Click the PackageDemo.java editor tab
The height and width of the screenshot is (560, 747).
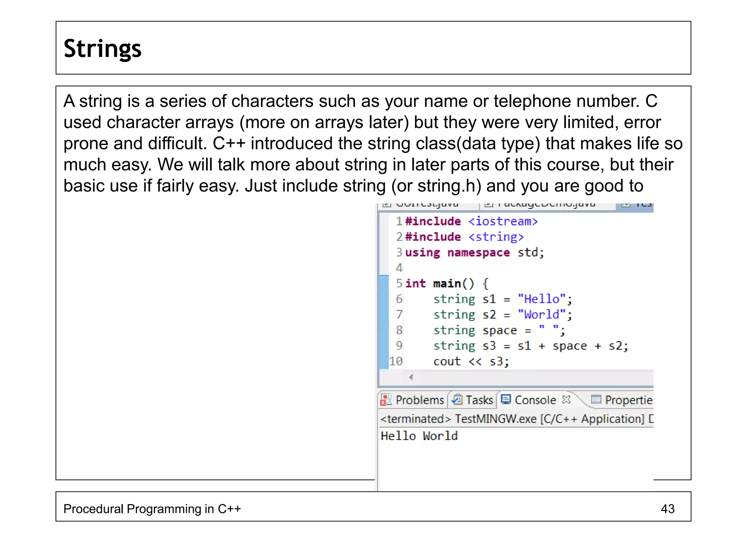point(547,206)
